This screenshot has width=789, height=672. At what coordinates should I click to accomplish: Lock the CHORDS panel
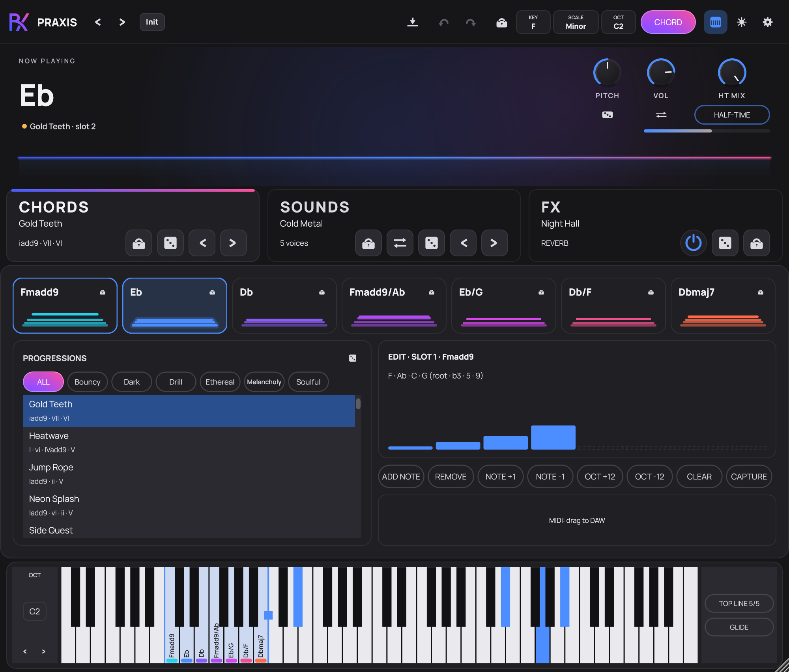(139, 243)
